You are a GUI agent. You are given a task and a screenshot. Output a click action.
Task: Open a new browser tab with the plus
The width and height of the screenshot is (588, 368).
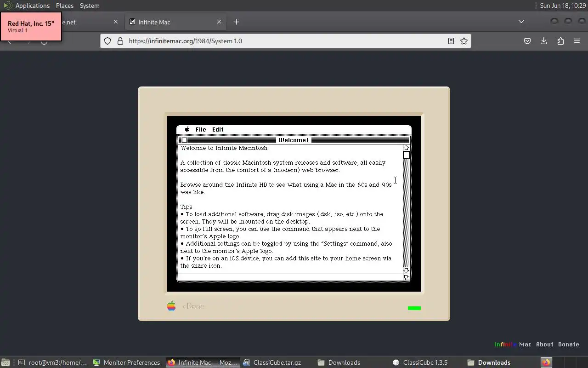236,22
